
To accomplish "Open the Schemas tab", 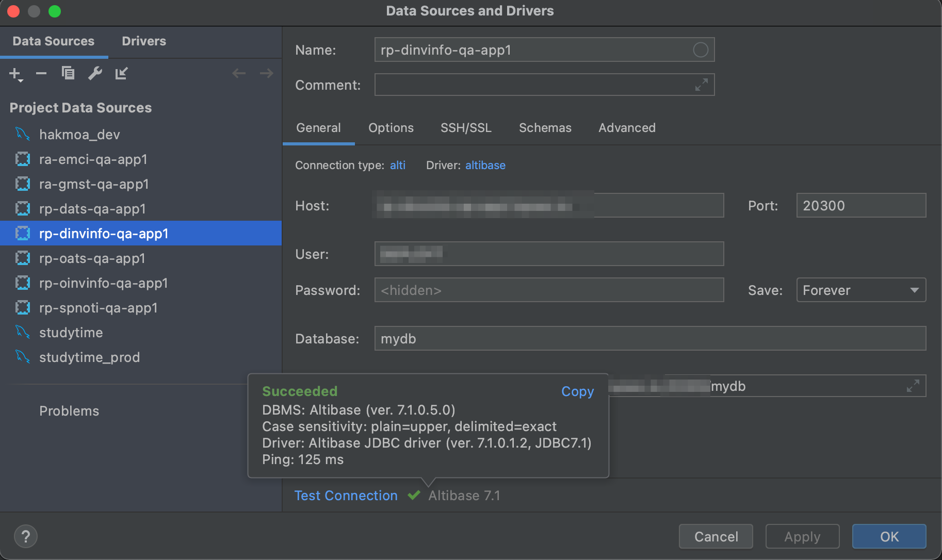I will (x=545, y=128).
